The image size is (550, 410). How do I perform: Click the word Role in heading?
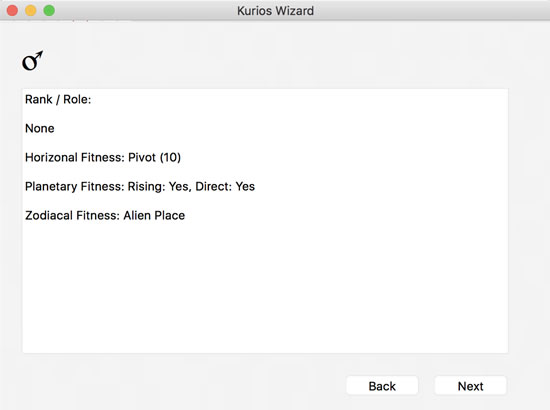pos(77,100)
